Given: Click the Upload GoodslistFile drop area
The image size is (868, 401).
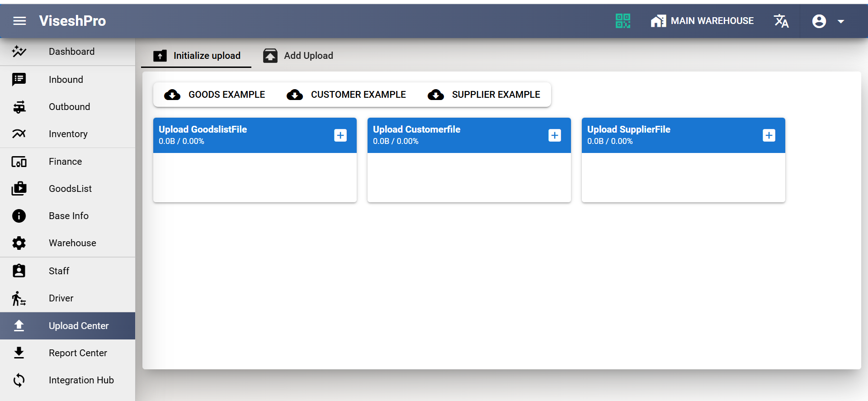Looking at the screenshot, I should (255, 177).
